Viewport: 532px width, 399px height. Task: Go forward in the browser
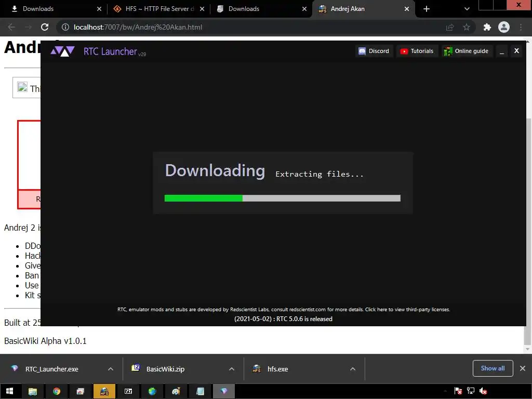click(x=28, y=27)
